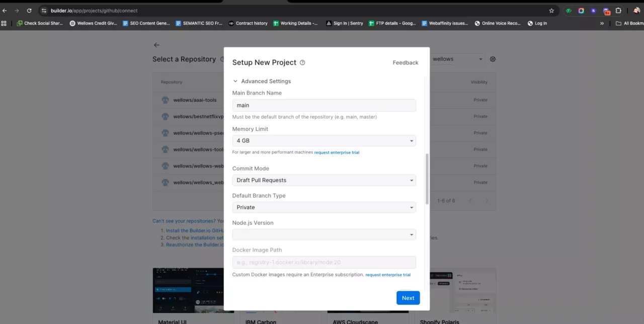The height and width of the screenshot is (324, 644).
Task: Click the Main Branch Name input field
Action: tap(324, 105)
